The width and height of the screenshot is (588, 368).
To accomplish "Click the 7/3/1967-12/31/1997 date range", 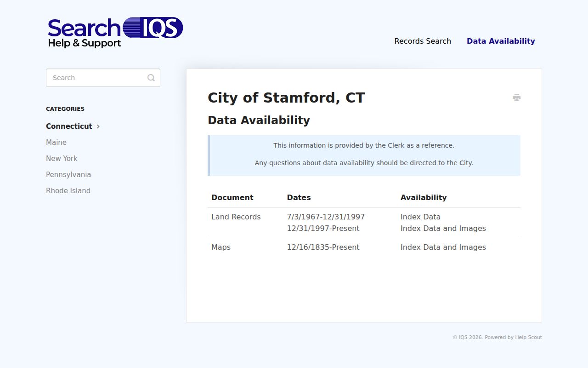I will pos(326,217).
